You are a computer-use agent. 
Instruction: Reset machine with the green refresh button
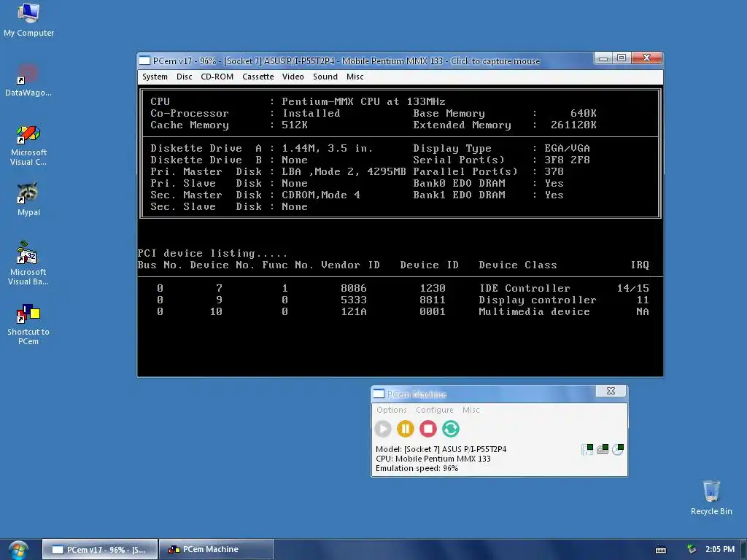(x=451, y=429)
